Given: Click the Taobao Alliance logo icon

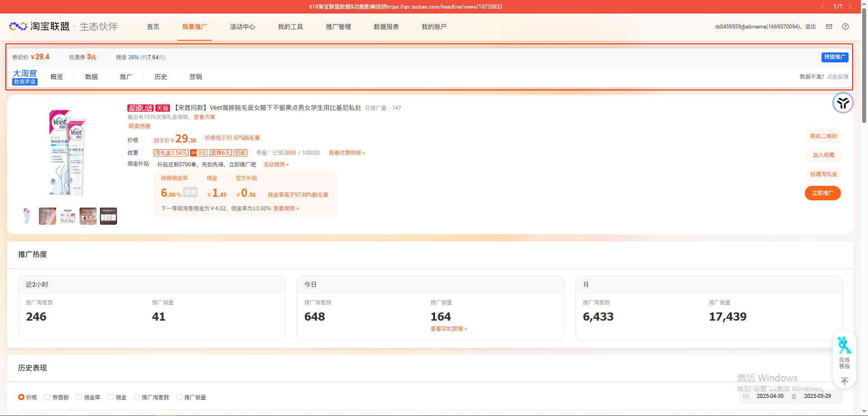Looking at the screenshot, I should [18, 27].
